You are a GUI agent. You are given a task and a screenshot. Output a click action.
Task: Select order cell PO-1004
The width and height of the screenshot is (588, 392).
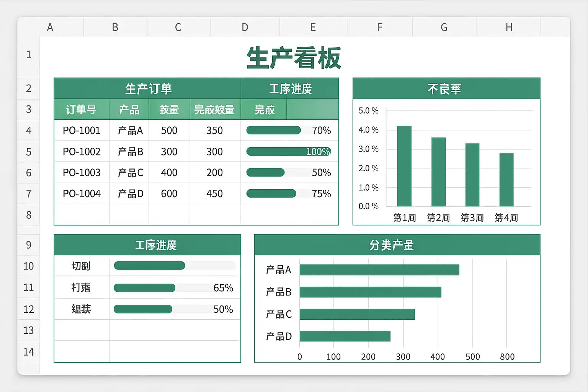[82, 194]
